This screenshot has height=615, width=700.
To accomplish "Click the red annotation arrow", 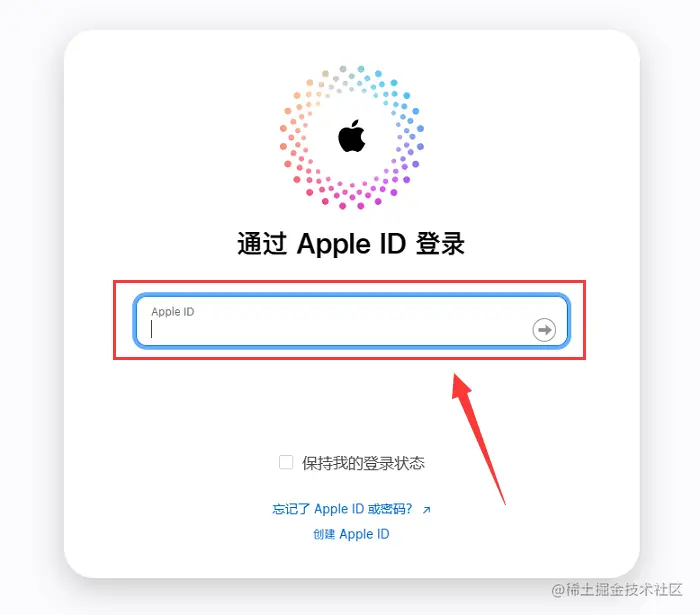I will tap(477, 438).
